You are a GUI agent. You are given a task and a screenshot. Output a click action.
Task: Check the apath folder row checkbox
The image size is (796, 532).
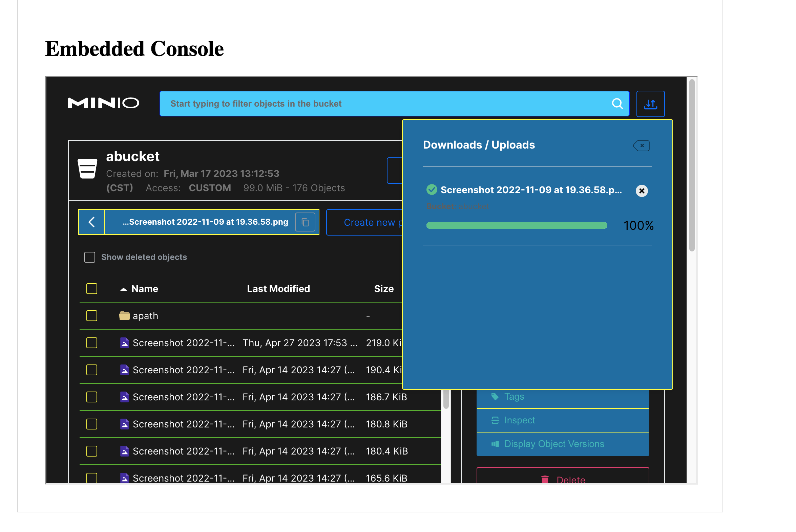[x=92, y=316]
